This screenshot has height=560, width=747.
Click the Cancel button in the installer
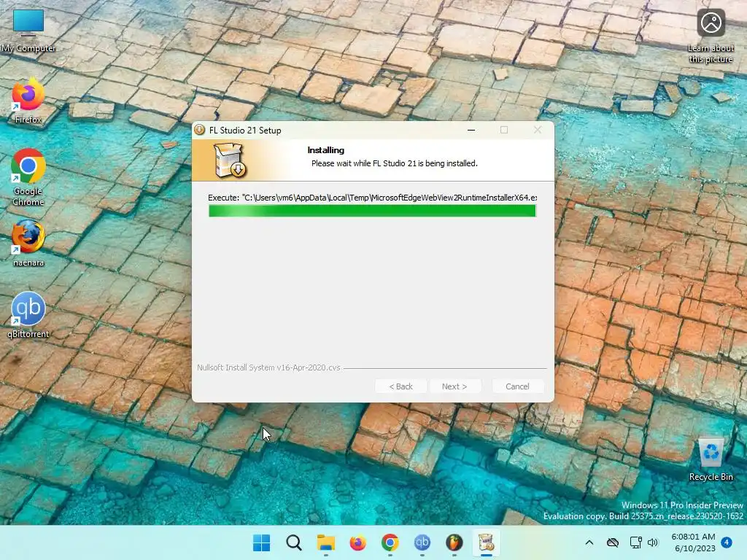click(x=517, y=386)
